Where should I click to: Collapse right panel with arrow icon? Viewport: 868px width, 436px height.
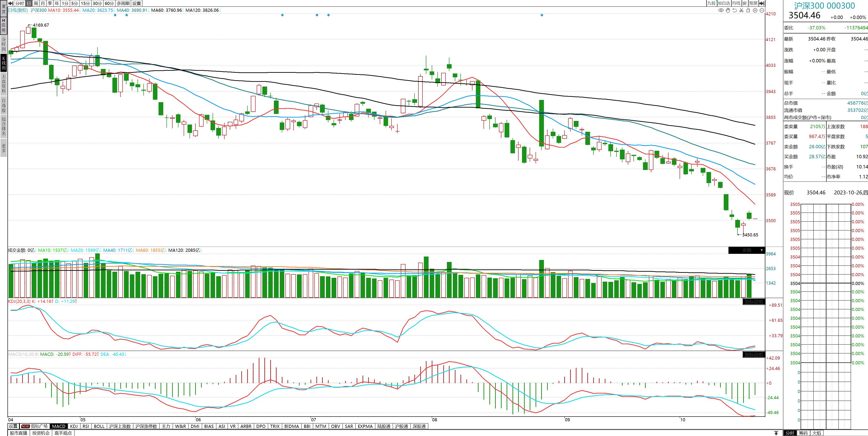pyautogui.click(x=762, y=3)
